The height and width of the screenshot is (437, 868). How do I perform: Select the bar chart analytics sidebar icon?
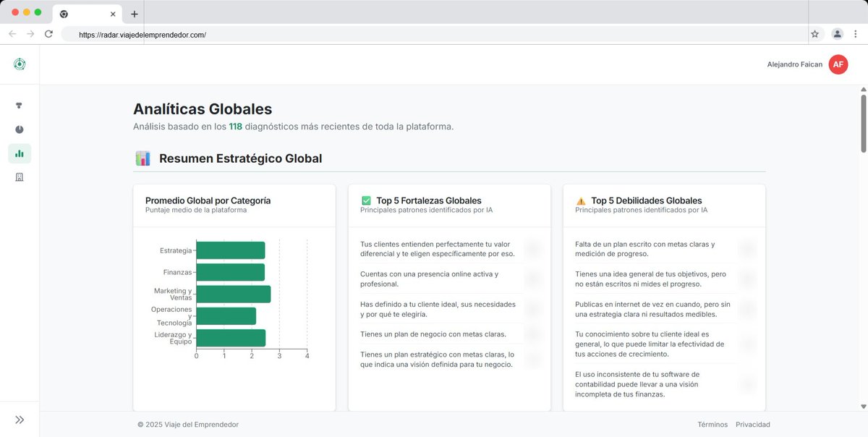pyautogui.click(x=20, y=153)
